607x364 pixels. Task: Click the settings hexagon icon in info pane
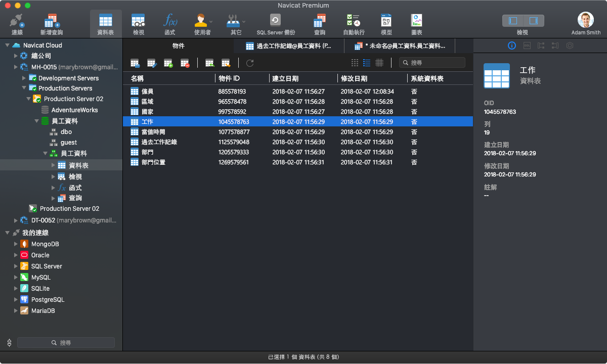point(570,45)
